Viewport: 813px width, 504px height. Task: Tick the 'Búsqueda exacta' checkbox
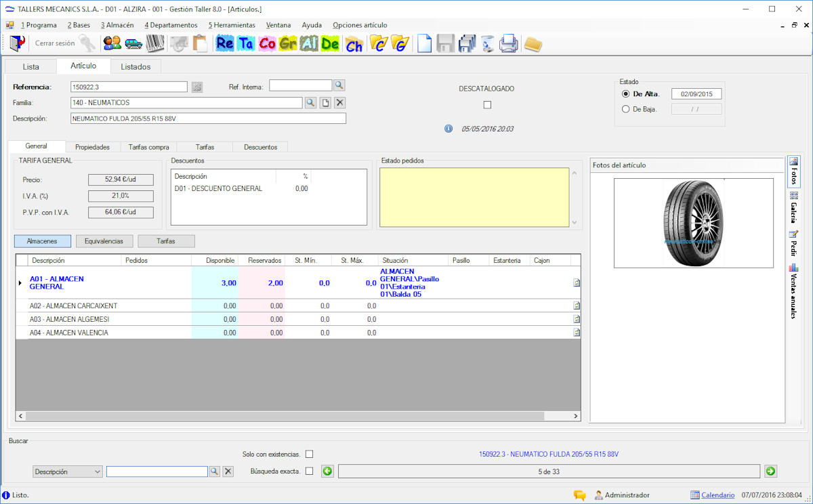point(310,471)
